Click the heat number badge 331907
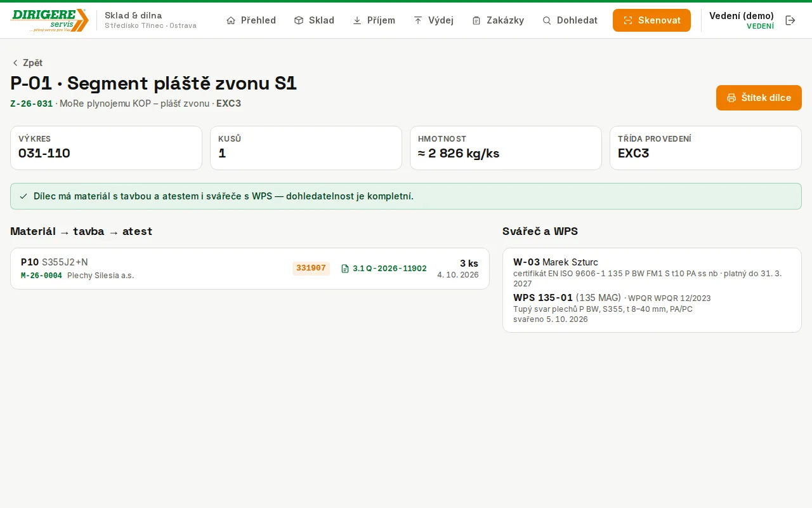 coord(311,269)
